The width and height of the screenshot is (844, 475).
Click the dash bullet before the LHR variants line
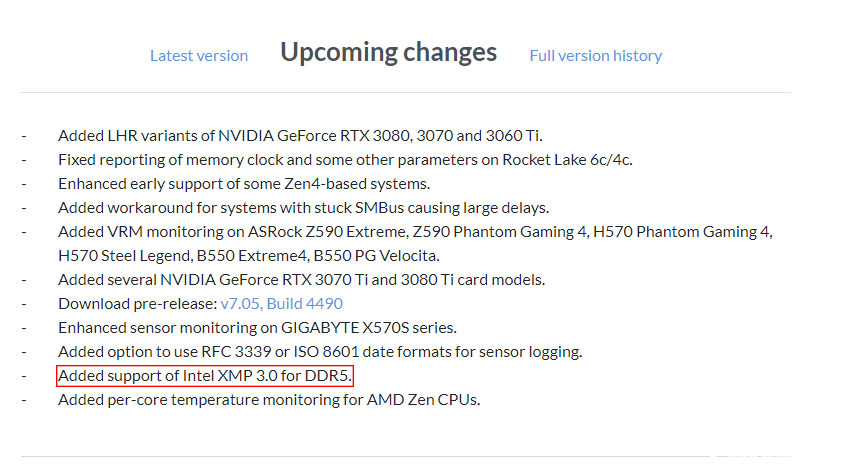coord(24,135)
